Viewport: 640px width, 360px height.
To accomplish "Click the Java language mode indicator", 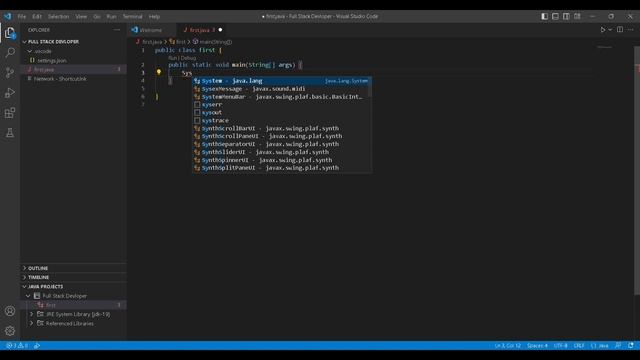I will pyautogui.click(x=600, y=345).
